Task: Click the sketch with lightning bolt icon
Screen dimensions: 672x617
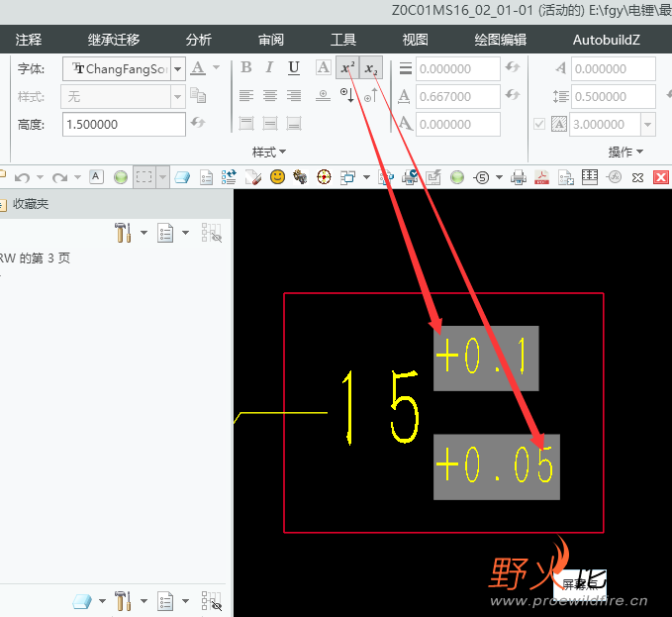Action: pos(433,177)
